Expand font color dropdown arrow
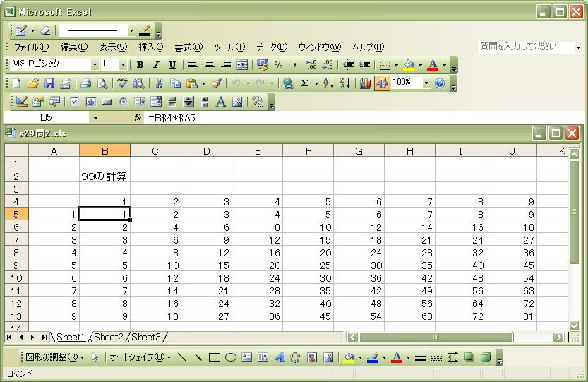 (x=445, y=65)
